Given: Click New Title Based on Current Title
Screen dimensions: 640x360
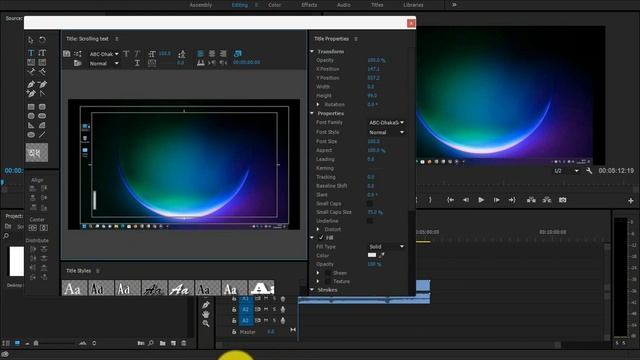Looking at the screenshot, I should (x=67, y=53).
